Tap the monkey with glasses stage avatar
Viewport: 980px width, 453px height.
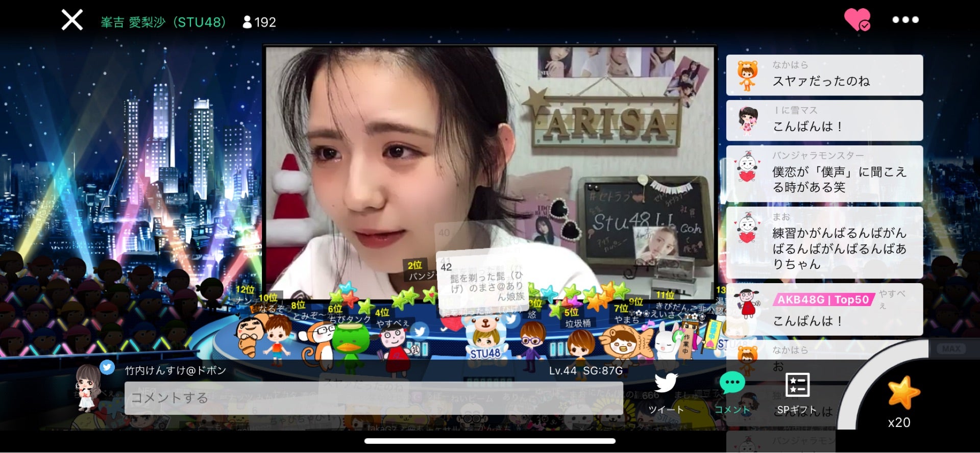(x=316, y=345)
